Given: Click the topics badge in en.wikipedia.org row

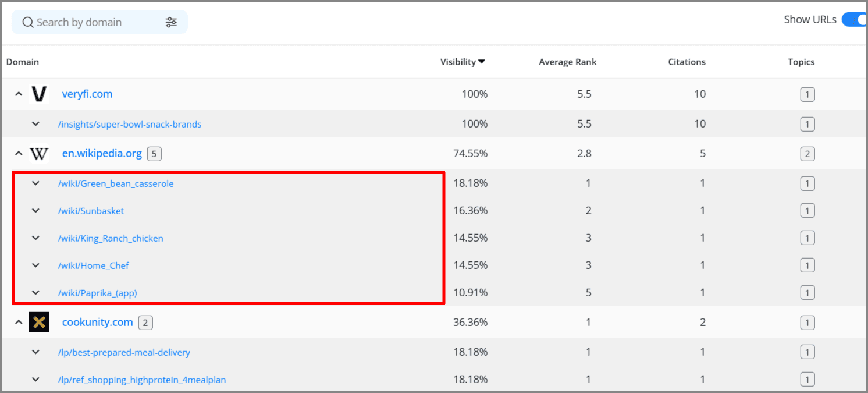Looking at the screenshot, I should [807, 154].
